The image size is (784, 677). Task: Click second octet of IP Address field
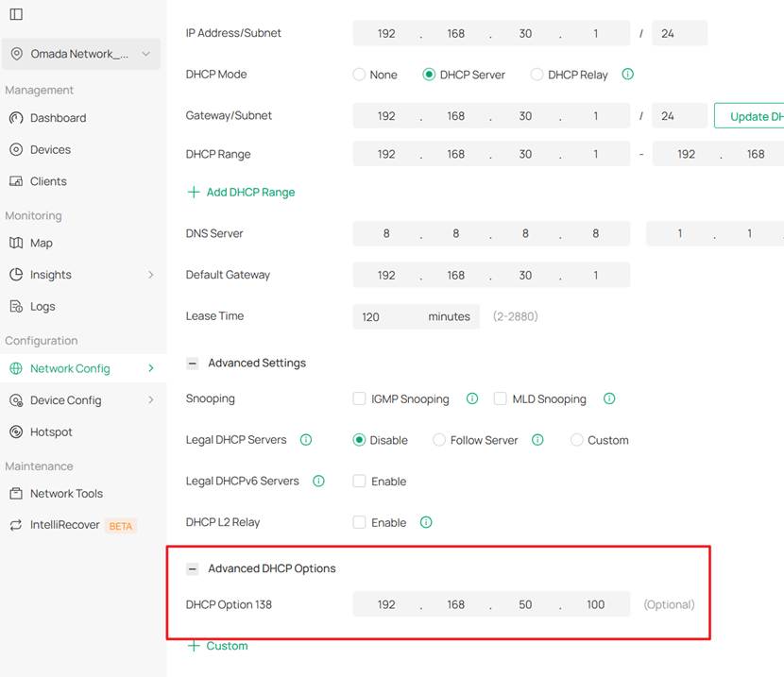(x=455, y=33)
